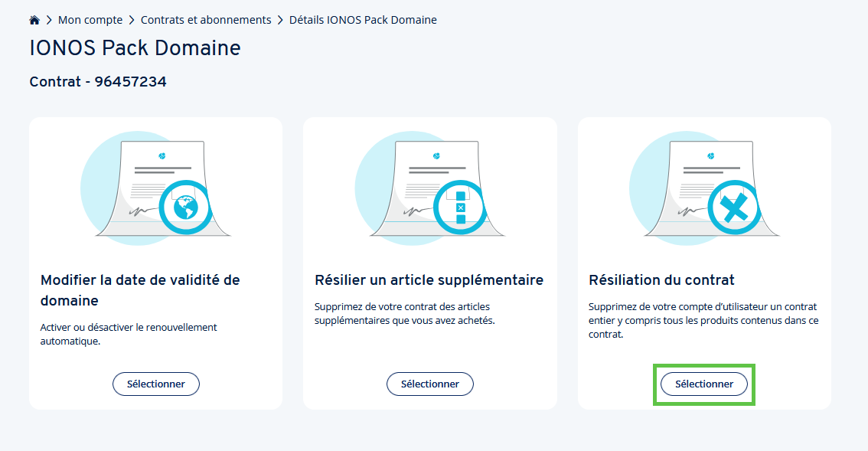Click the chevron before Contrats et abonnements
The height and width of the screenshot is (451, 868).
point(132,20)
